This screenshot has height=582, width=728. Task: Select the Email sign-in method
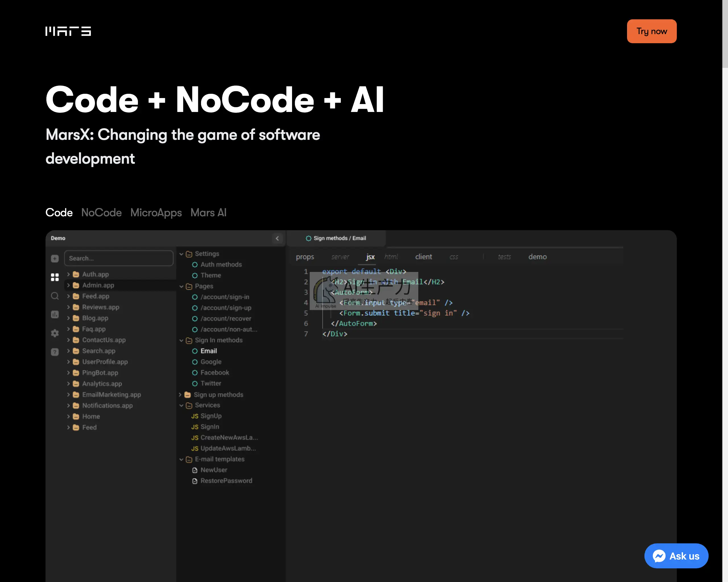tap(204, 351)
